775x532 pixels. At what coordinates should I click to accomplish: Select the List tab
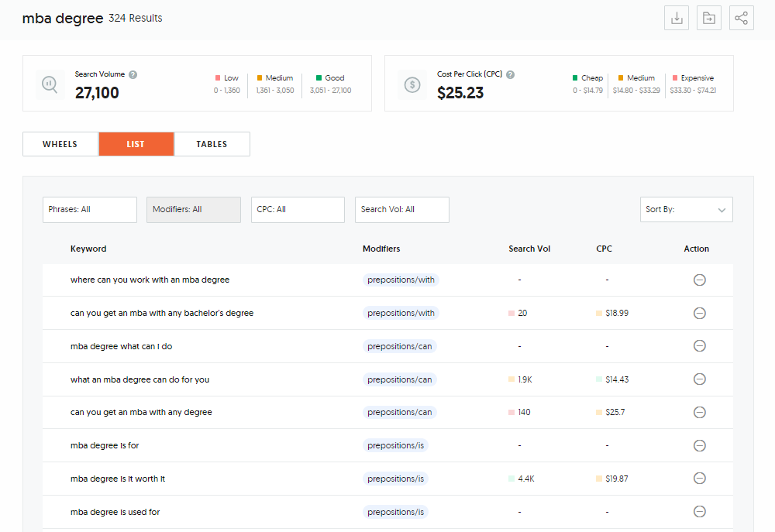pos(136,144)
